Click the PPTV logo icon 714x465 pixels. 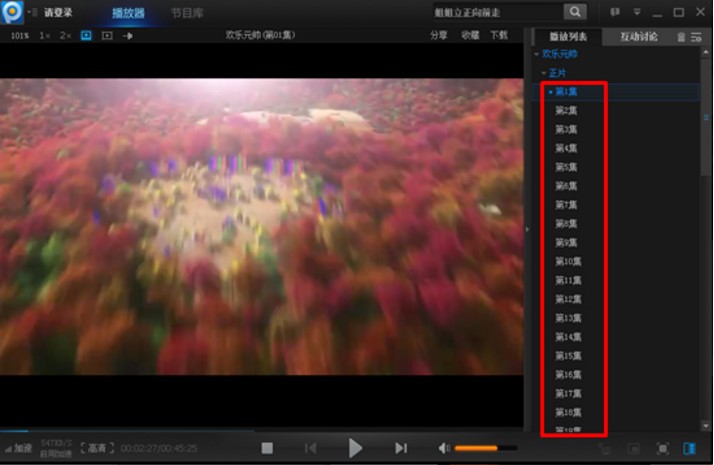click(x=12, y=12)
